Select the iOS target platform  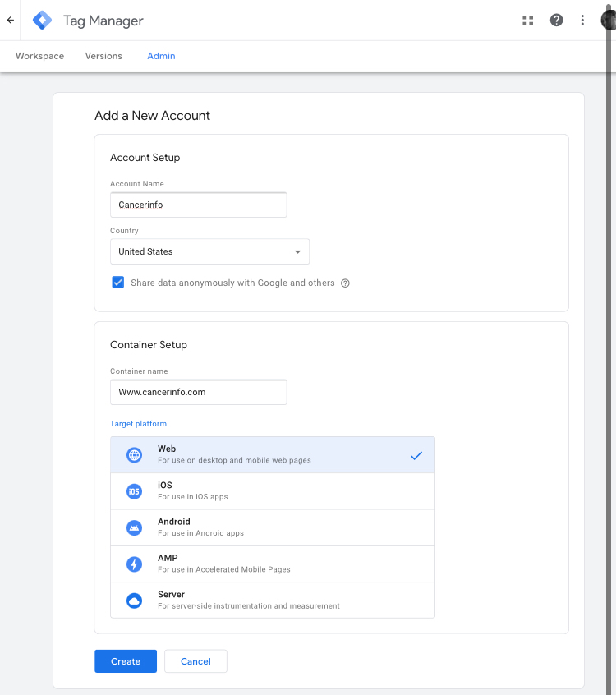click(273, 491)
